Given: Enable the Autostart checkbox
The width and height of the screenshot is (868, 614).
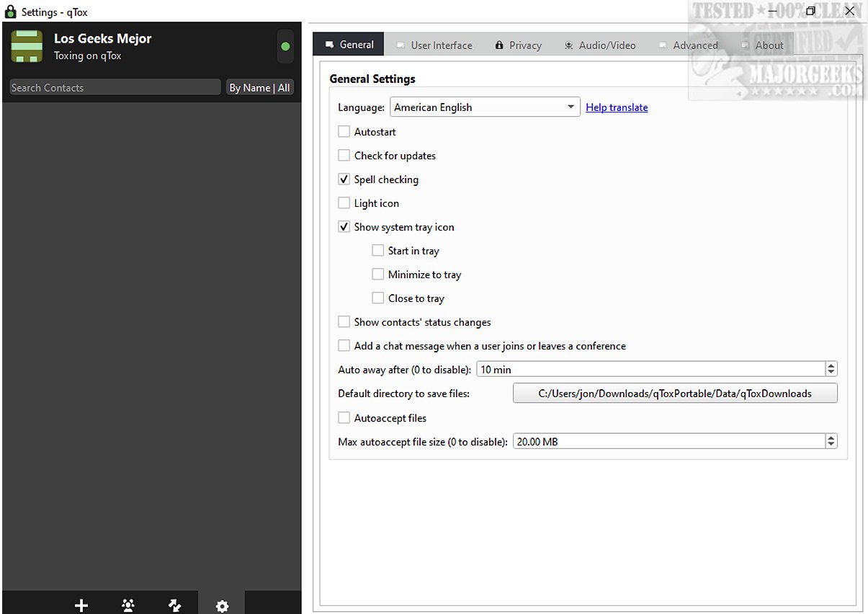Looking at the screenshot, I should 344,132.
